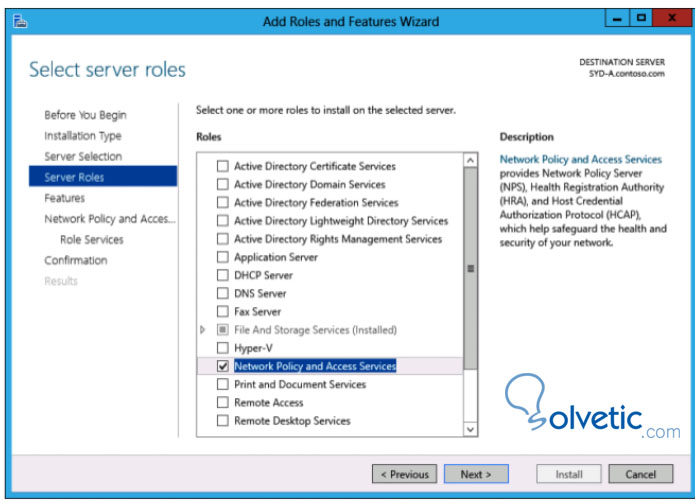Click the Application Server label
The image size is (699, 504).
(x=276, y=257)
